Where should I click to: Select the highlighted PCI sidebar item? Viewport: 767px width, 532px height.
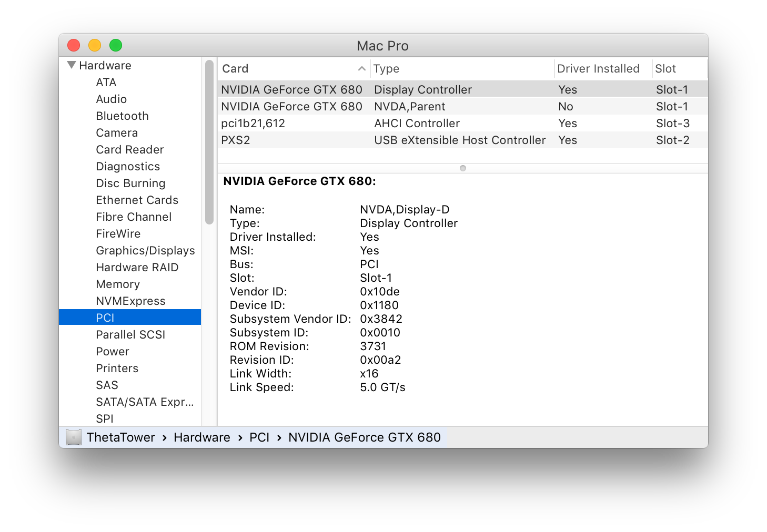pos(130,318)
